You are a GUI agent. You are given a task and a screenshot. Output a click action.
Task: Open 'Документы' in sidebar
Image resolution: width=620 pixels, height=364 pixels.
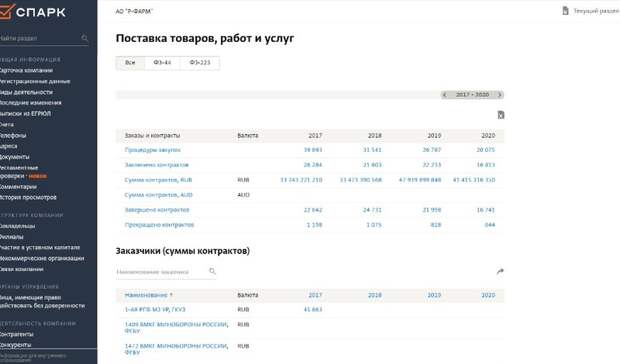click(x=15, y=157)
